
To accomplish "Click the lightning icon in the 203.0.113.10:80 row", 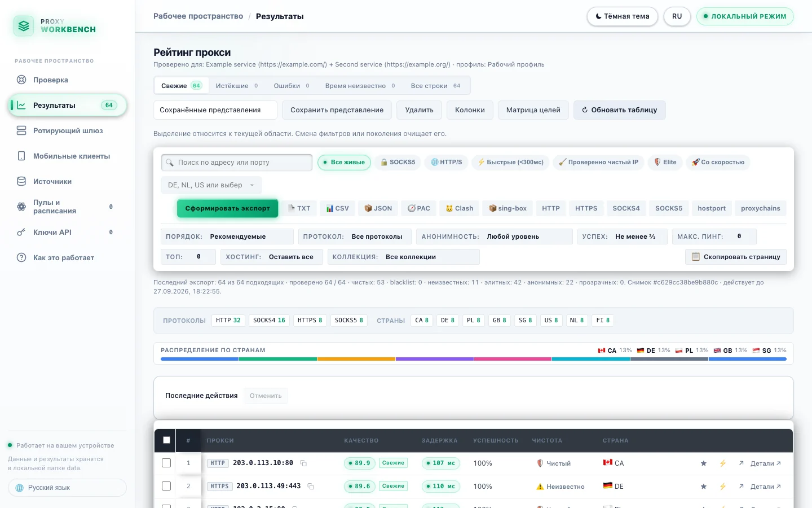I will click(722, 463).
